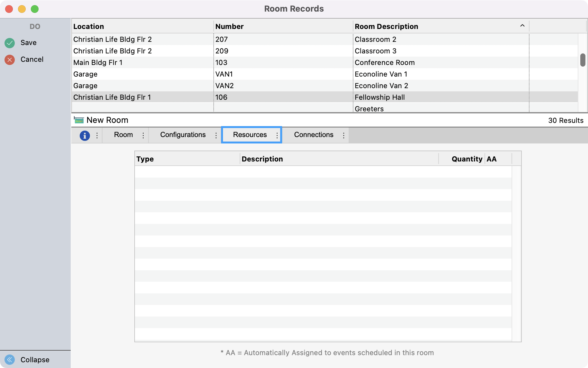The height and width of the screenshot is (368, 588).
Task: Click the green Save checkmark icon
Action: [10, 43]
